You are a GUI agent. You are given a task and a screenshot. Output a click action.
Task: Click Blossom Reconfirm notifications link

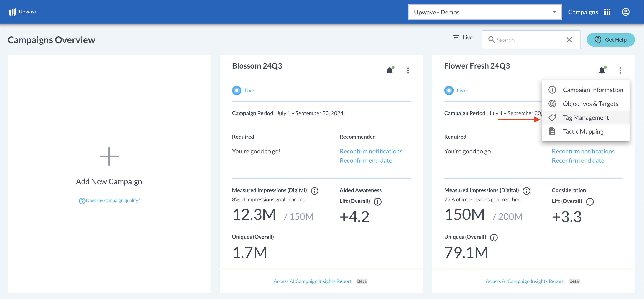click(x=371, y=151)
